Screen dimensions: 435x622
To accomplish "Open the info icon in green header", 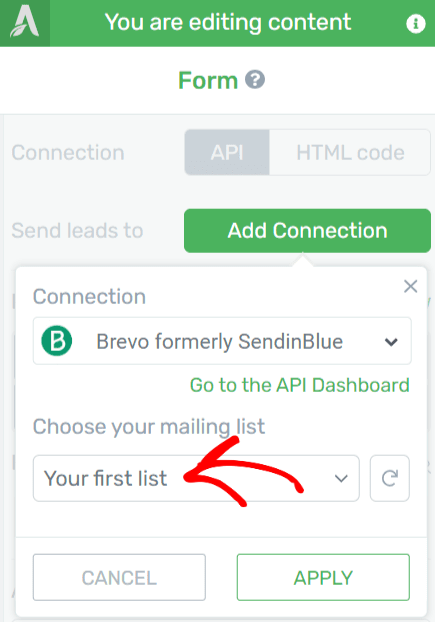I will point(416,23).
